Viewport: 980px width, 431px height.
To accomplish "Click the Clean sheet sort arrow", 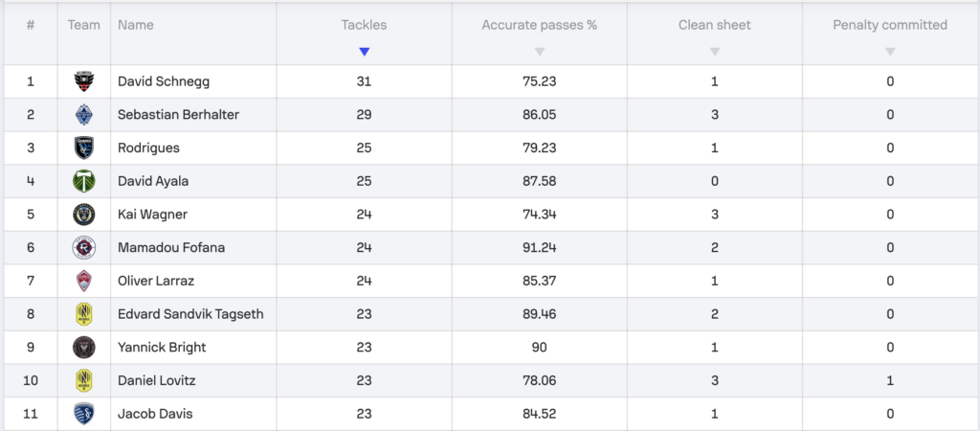I will pos(715,52).
